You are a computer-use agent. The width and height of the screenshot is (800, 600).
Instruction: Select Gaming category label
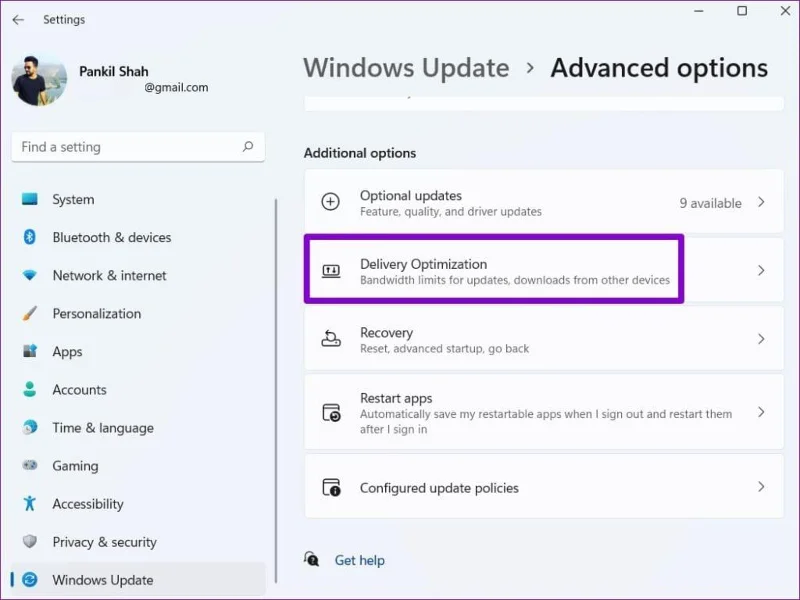[75, 466]
